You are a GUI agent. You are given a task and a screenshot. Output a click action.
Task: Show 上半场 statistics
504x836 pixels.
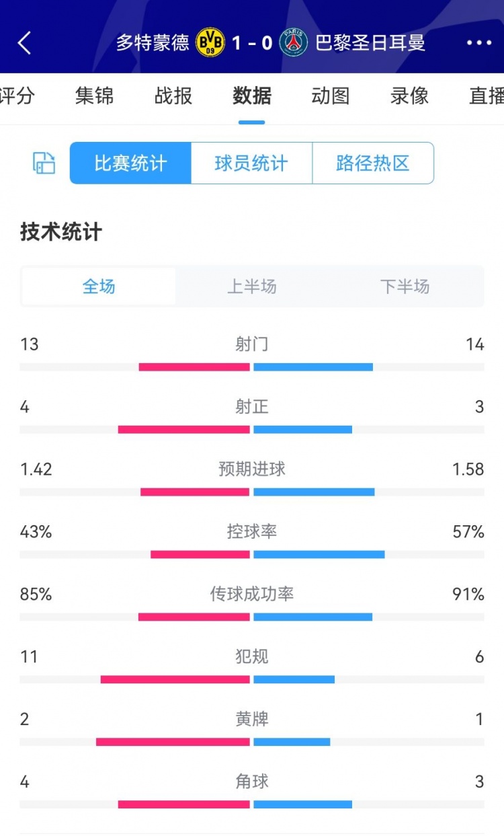(252, 287)
